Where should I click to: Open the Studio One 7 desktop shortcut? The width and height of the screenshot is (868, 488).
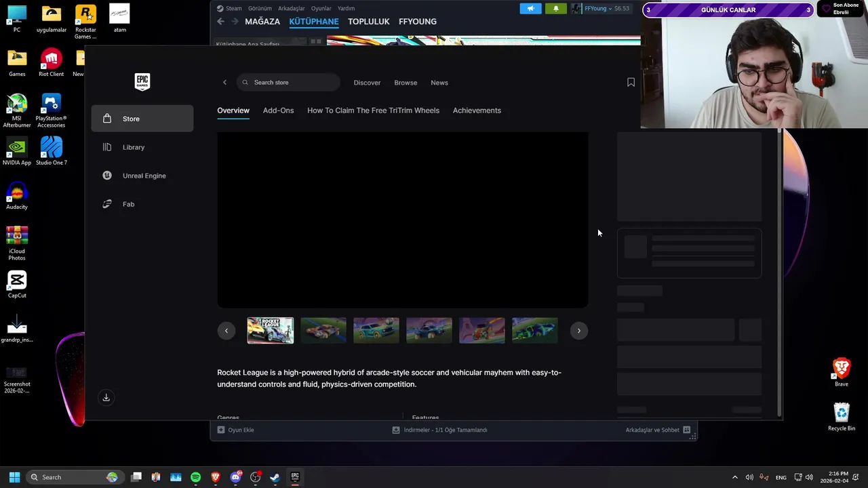point(51,151)
